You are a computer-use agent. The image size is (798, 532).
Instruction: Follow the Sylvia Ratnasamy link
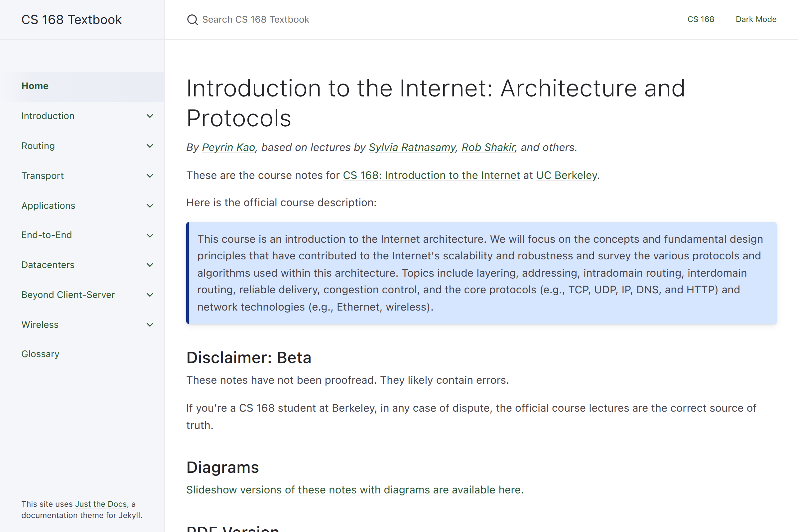pos(412,147)
